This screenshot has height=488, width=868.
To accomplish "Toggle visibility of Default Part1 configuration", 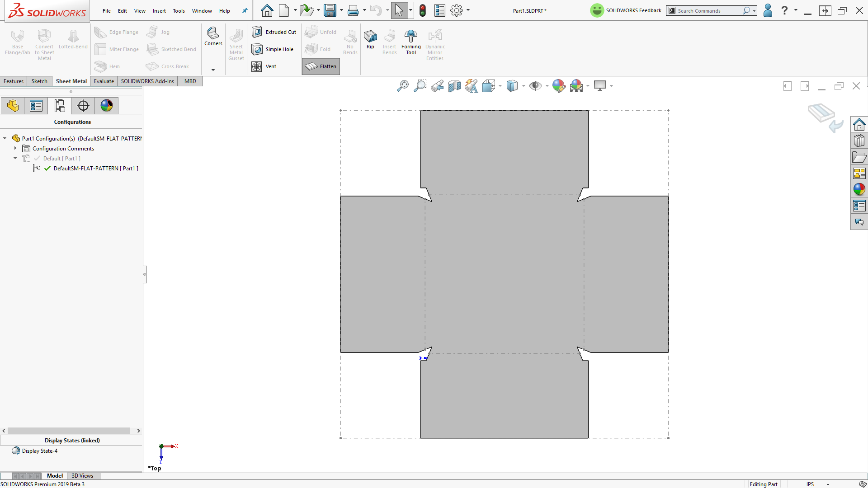I will point(37,158).
